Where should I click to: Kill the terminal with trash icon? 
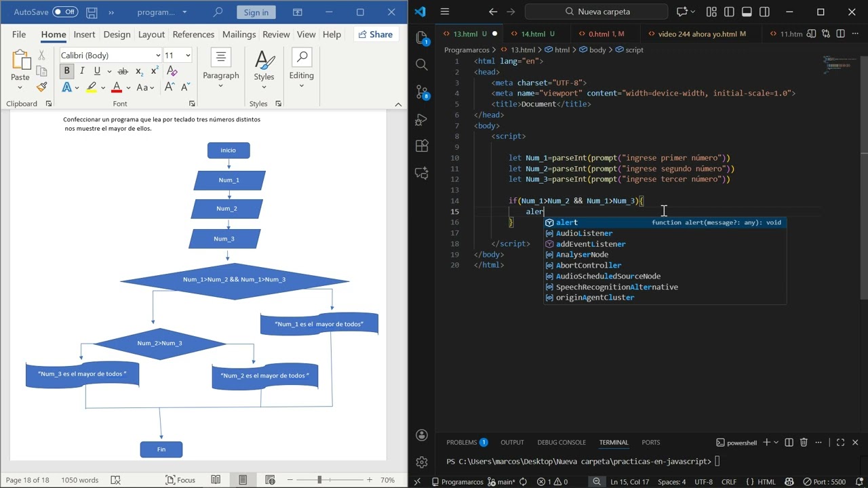point(804,443)
